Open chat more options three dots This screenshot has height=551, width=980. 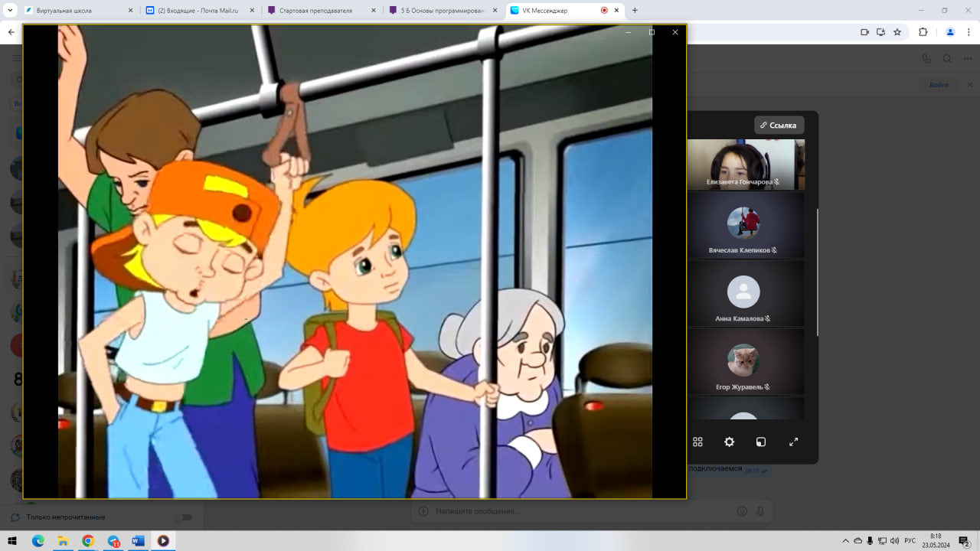967,58
